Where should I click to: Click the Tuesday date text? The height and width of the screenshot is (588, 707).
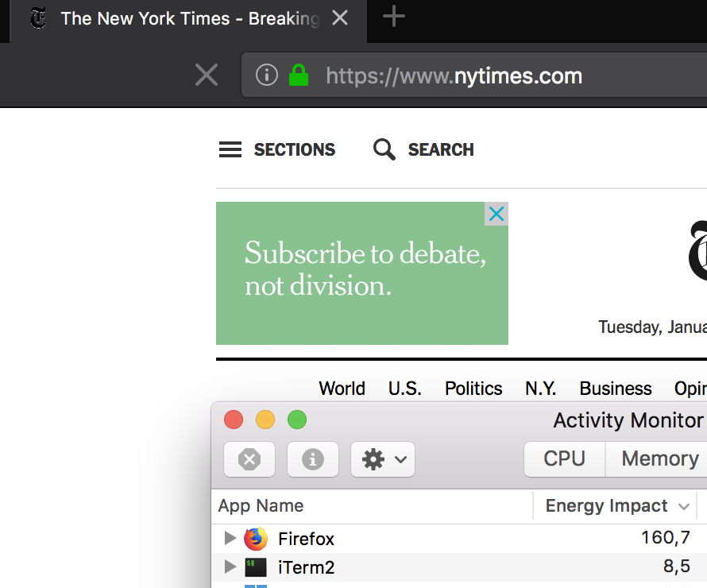click(652, 327)
